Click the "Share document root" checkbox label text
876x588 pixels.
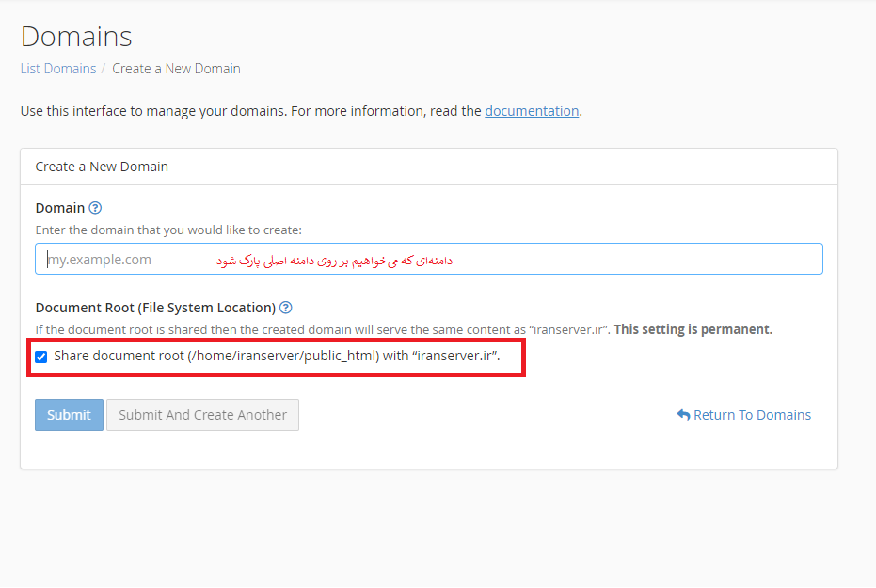tap(277, 356)
